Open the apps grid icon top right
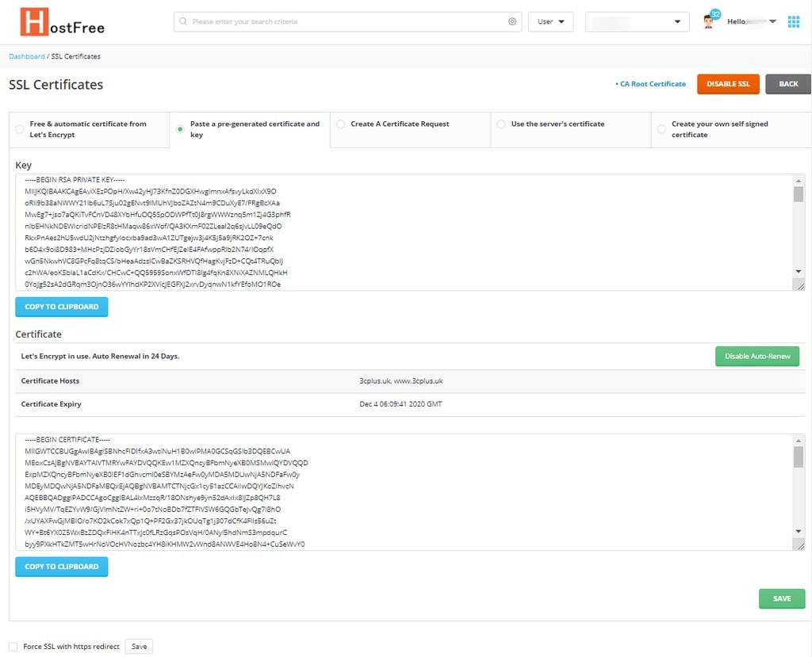Image resolution: width=812 pixels, height=657 pixels. (x=793, y=21)
